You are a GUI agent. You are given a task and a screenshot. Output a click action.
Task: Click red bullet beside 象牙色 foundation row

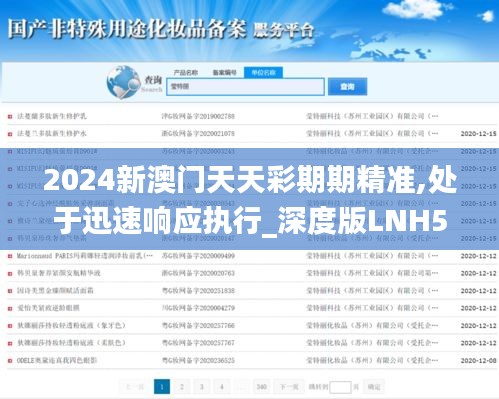point(10,326)
